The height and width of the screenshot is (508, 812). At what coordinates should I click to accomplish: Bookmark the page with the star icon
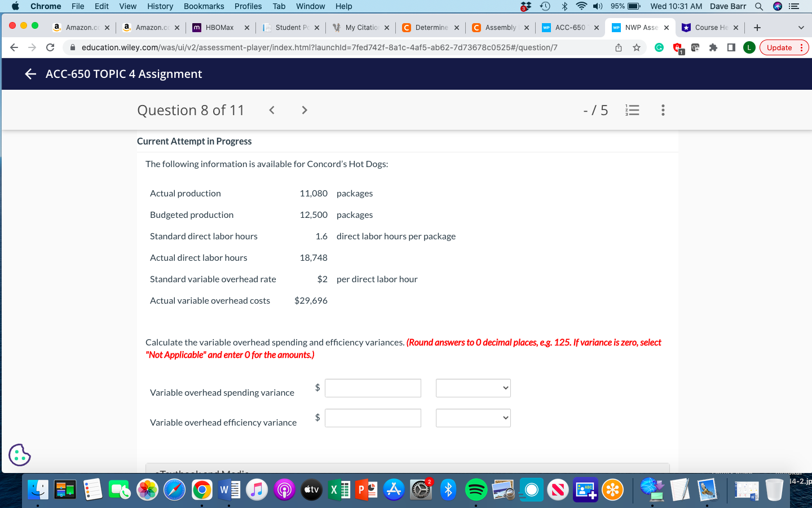pyautogui.click(x=637, y=47)
